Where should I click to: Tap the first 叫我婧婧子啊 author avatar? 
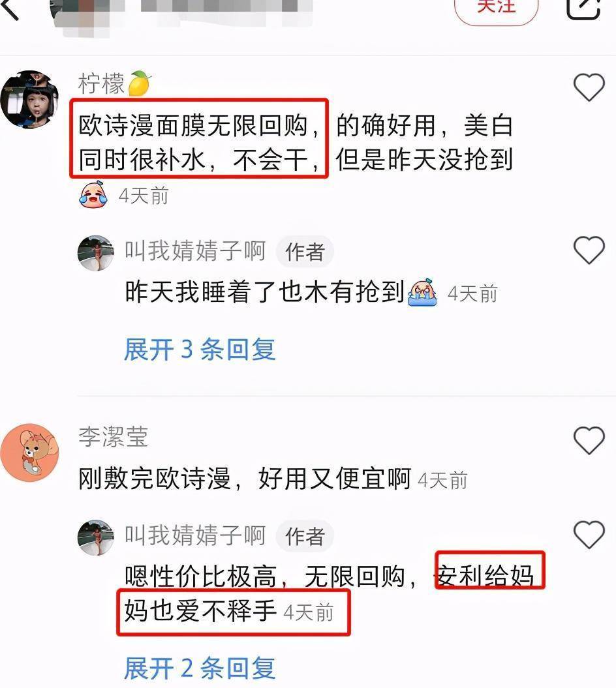(96, 253)
